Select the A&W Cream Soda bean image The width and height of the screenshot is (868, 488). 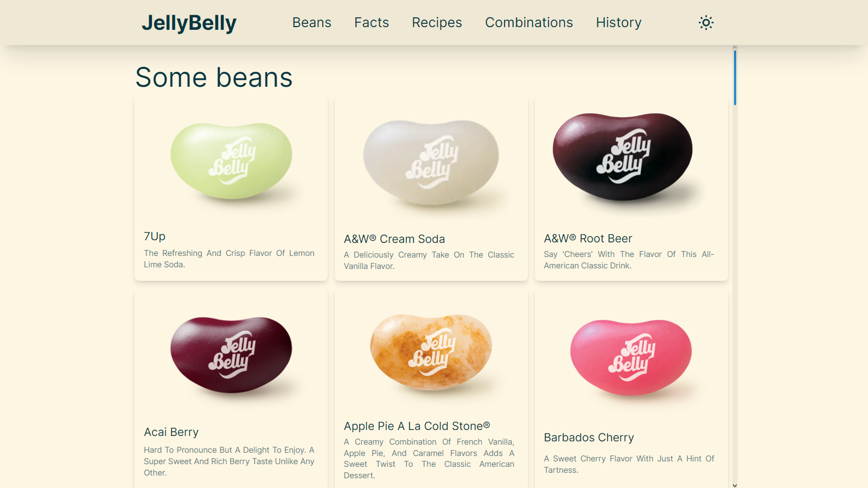[x=431, y=163]
